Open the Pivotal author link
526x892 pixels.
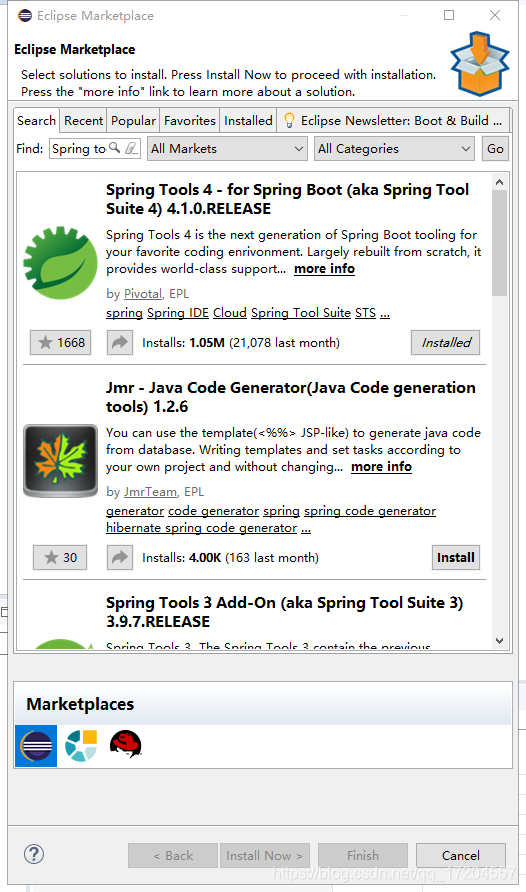click(x=143, y=294)
